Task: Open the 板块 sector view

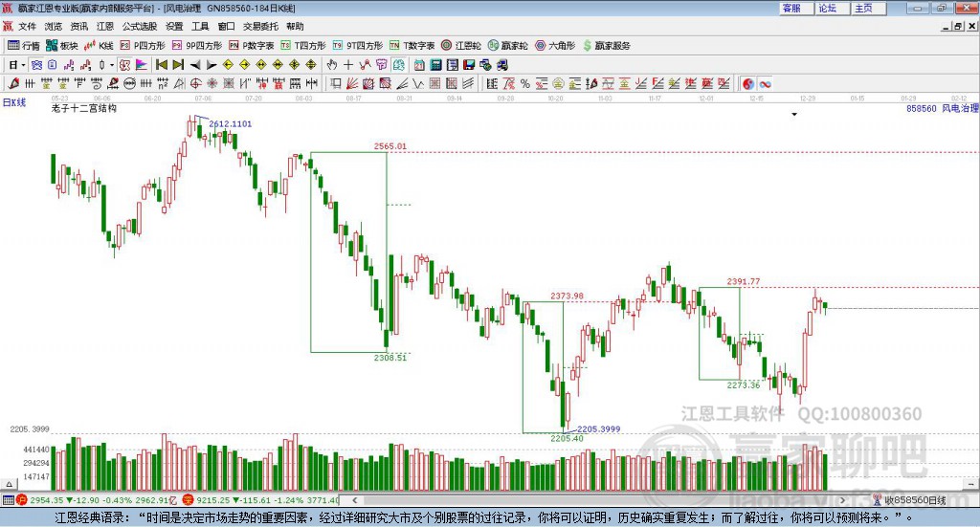Action: click(x=61, y=46)
